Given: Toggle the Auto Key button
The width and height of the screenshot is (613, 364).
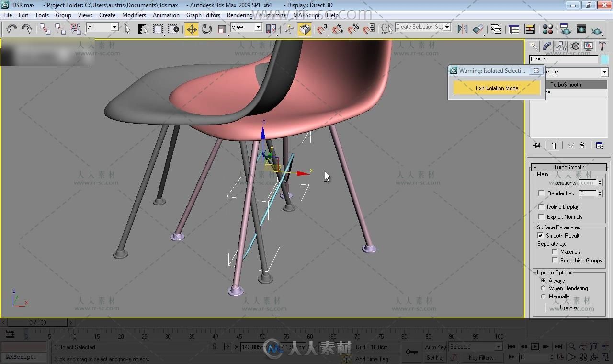Looking at the screenshot, I should pos(435,347).
